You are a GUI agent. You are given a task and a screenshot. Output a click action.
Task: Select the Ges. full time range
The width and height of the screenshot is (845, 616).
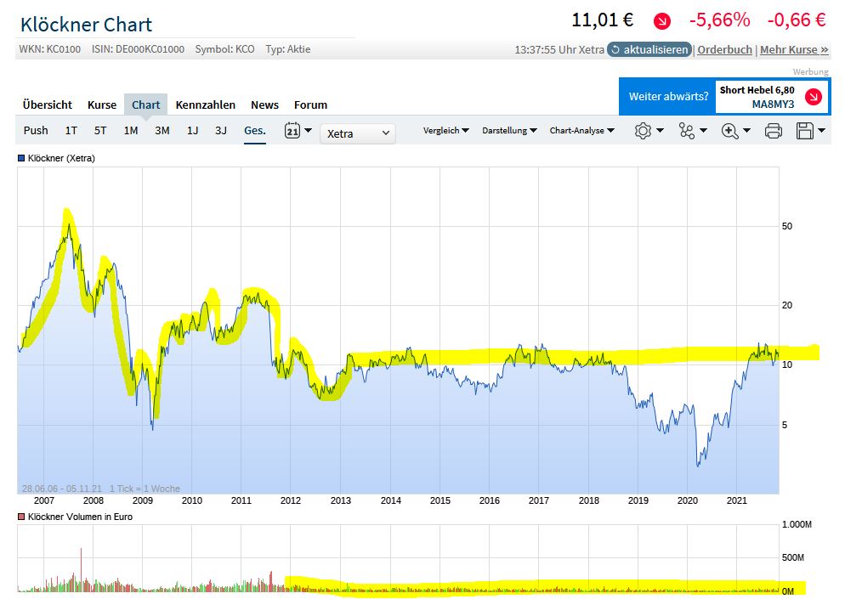coord(255,130)
